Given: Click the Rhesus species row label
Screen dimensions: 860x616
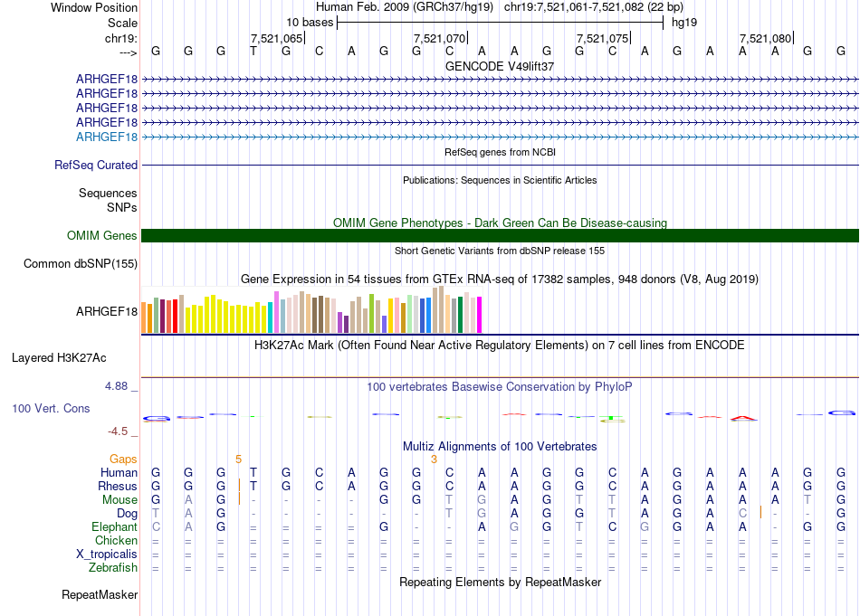Looking at the screenshot, I should [117, 487].
